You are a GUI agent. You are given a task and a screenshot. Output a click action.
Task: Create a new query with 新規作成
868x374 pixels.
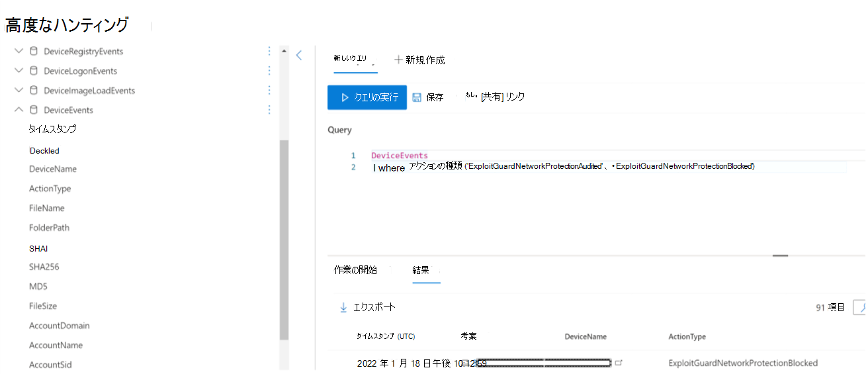tap(419, 60)
